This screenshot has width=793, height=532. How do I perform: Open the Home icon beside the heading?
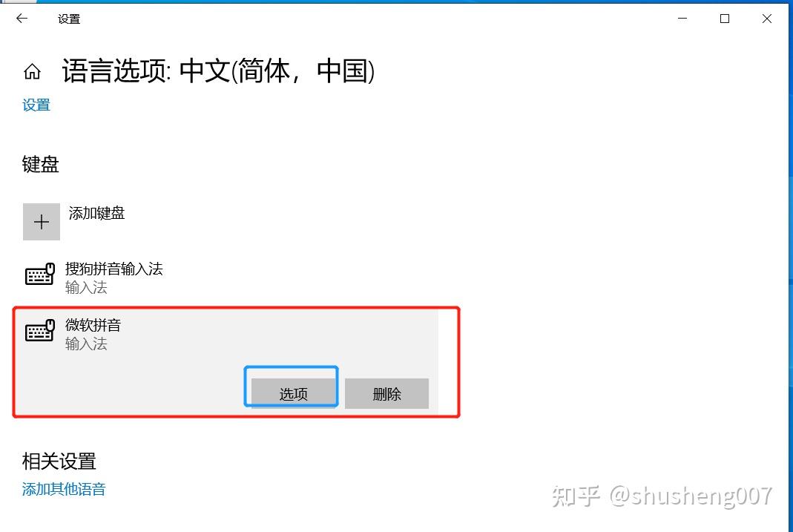pyautogui.click(x=33, y=71)
